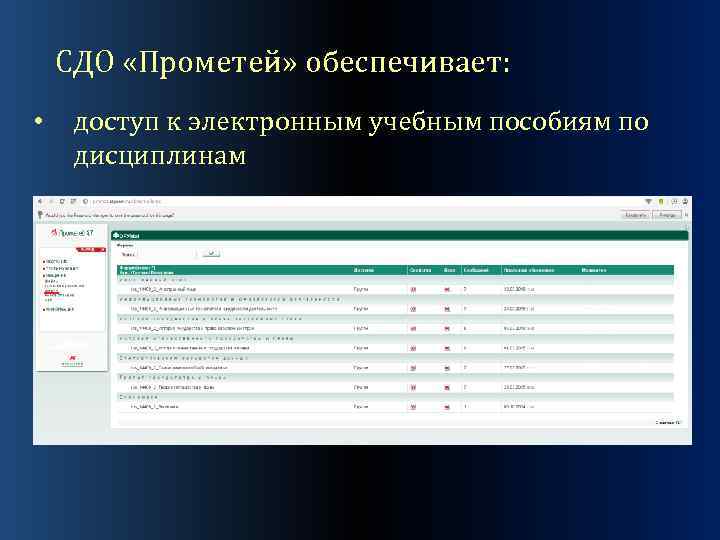
Task: Click the right button in save-password bar
Action: 667,215
